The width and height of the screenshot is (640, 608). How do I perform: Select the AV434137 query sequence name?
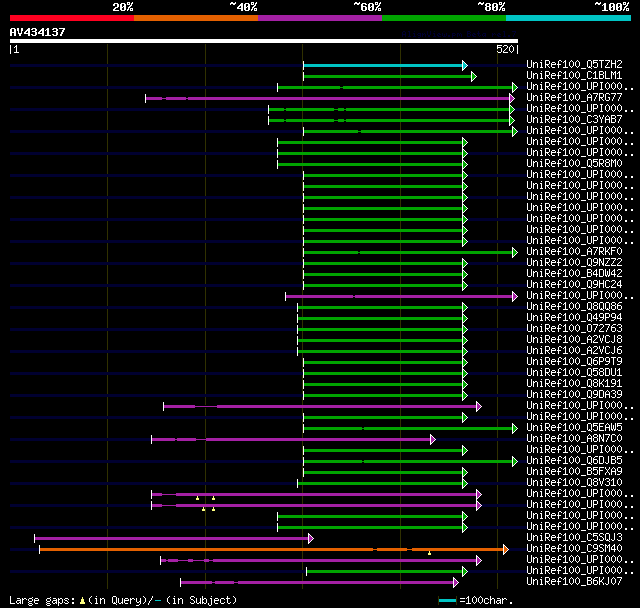[x=38, y=32]
